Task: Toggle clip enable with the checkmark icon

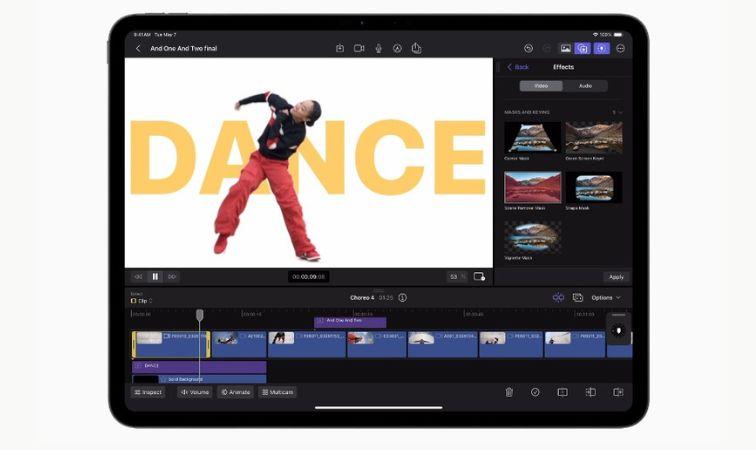Action: 535,392
